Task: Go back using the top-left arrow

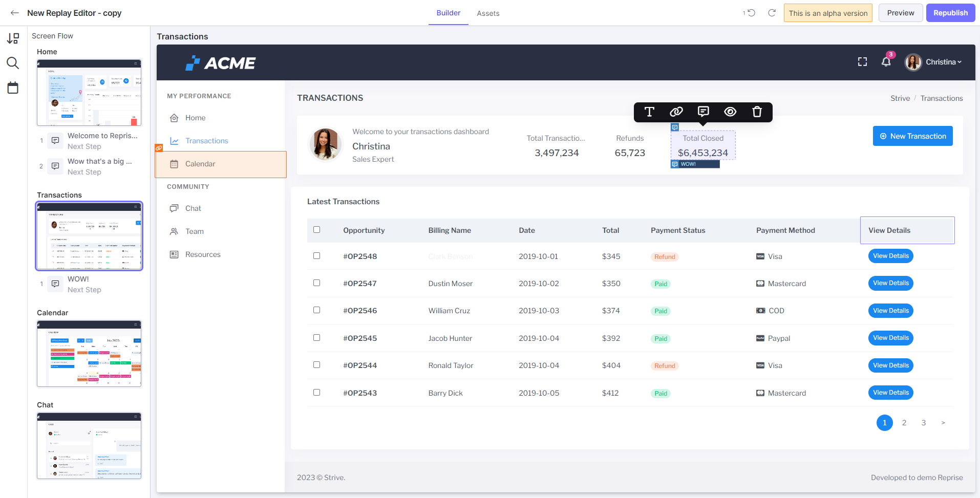Action: click(x=15, y=13)
